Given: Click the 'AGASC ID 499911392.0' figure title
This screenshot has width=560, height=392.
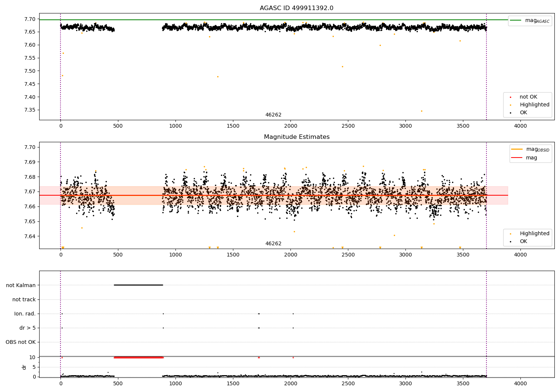Looking at the screenshot, I should point(296,8).
